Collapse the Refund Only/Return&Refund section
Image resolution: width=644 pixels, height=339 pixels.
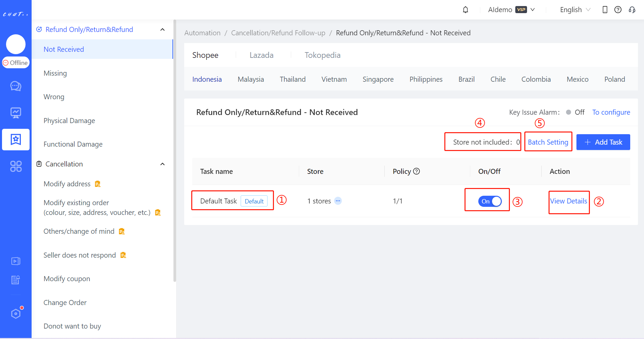[x=162, y=30]
